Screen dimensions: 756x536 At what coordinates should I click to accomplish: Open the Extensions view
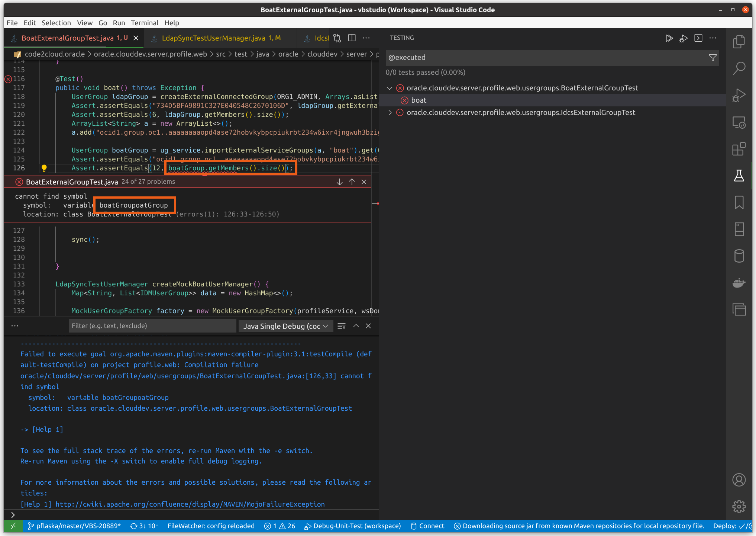pos(739,149)
